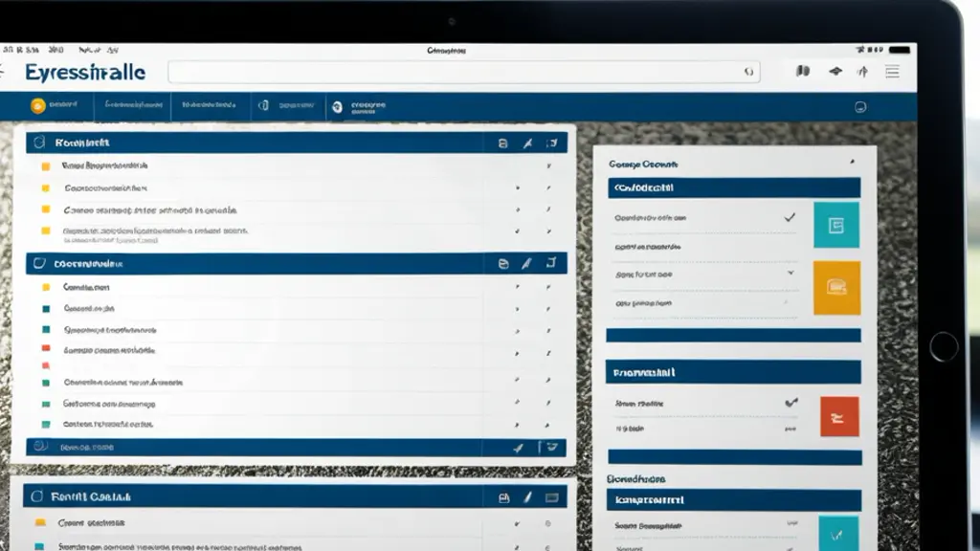Toggle the circle in the top list panel header
The image size is (980, 551).
[x=38, y=143]
